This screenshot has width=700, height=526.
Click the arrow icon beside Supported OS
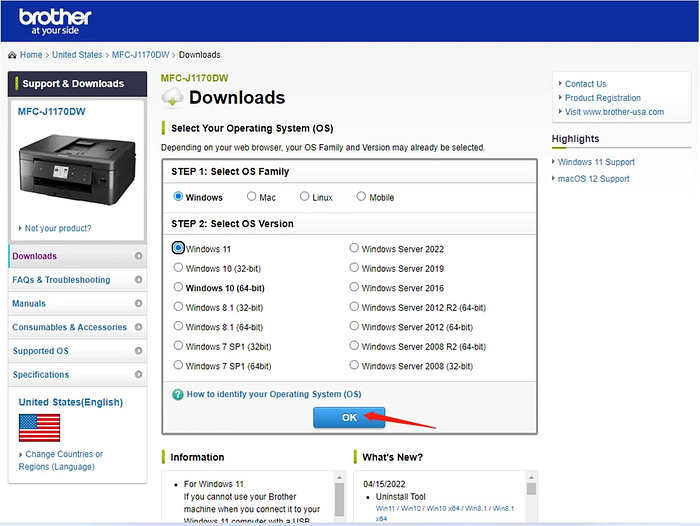tap(138, 351)
